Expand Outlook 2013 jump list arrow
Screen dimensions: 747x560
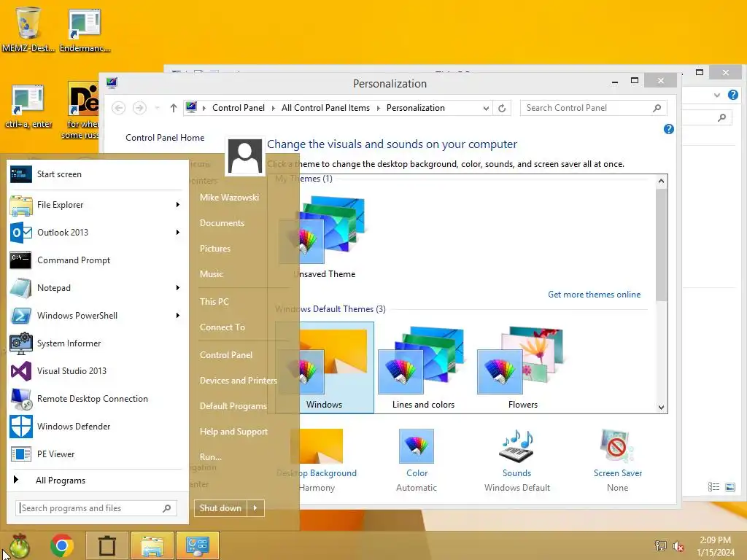click(x=178, y=233)
